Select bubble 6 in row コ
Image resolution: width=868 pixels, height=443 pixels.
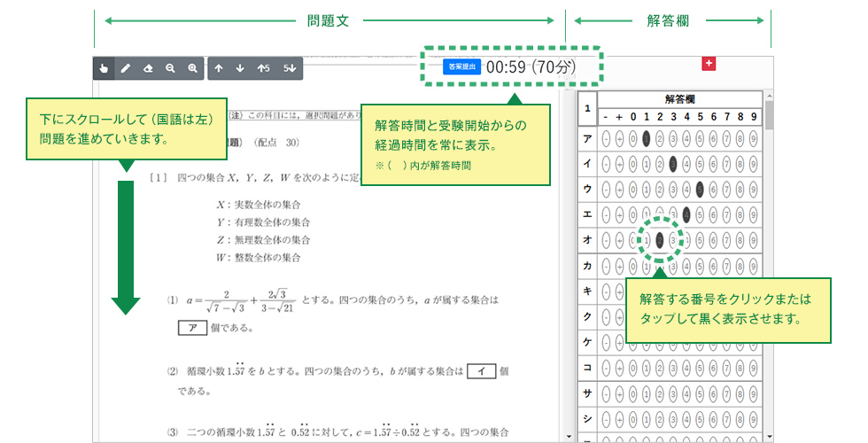(713, 368)
